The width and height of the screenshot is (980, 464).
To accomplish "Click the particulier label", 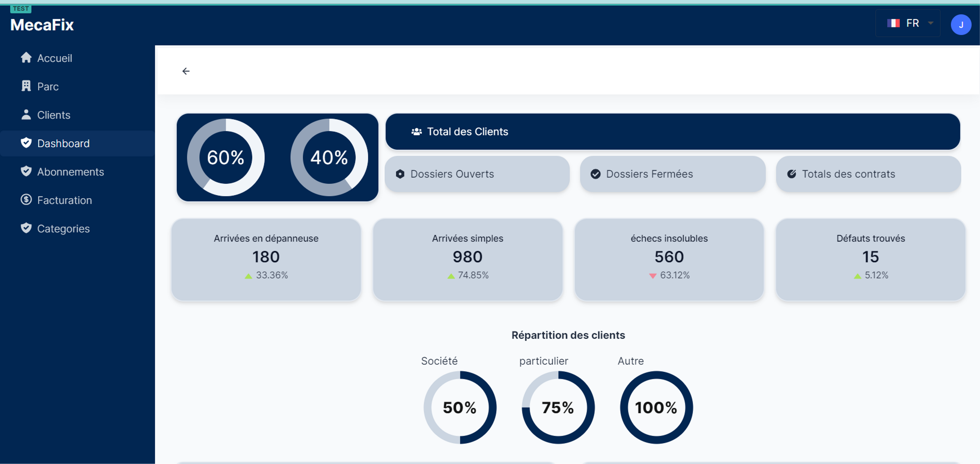I will [x=544, y=361].
